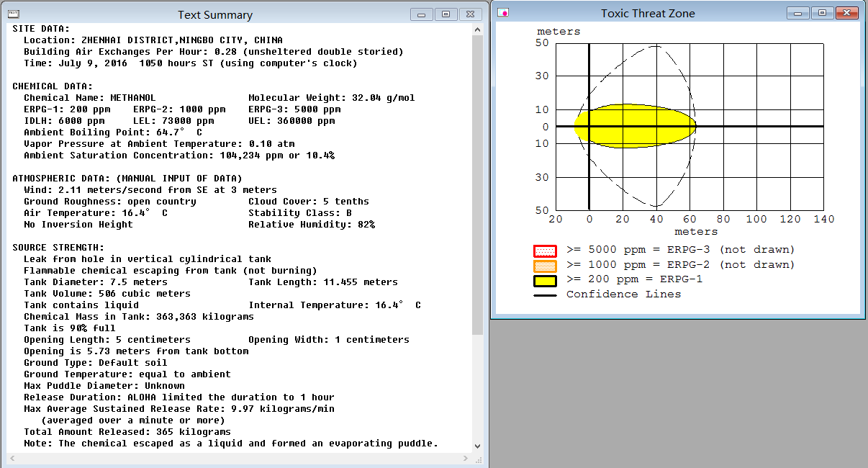Click ERPG-1: 200 ppm value

pyautogui.click(x=67, y=109)
